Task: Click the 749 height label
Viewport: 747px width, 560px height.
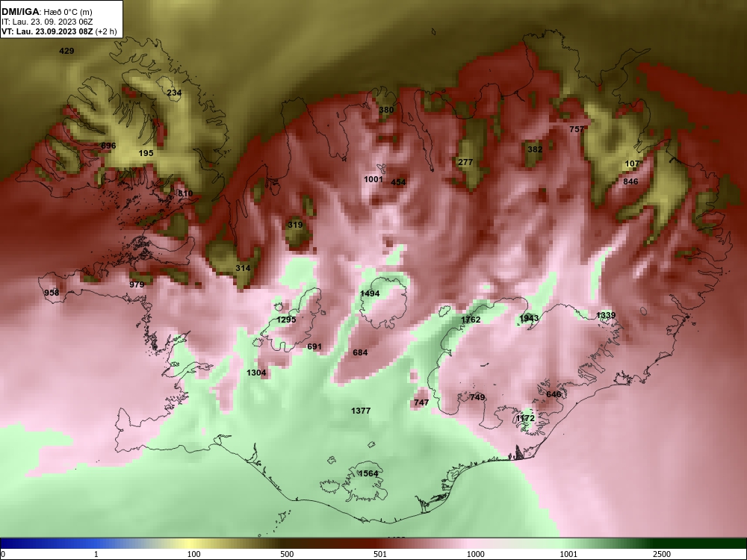Action: click(477, 397)
